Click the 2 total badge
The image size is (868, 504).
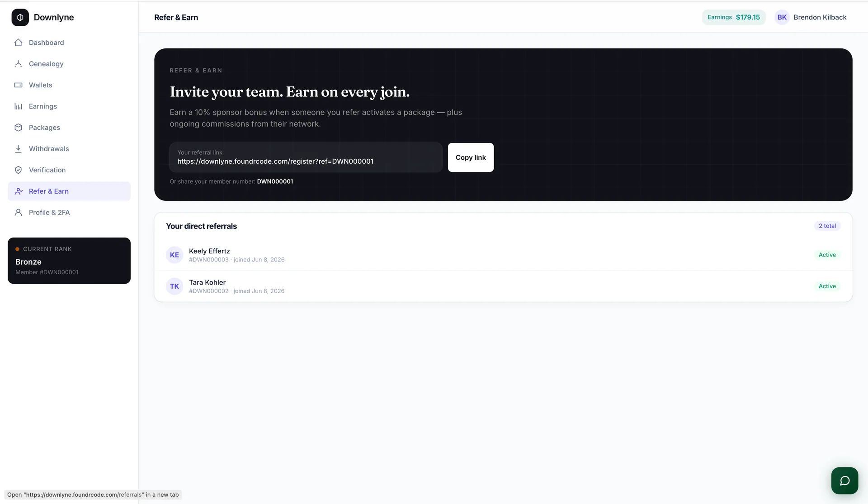[x=827, y=226]
